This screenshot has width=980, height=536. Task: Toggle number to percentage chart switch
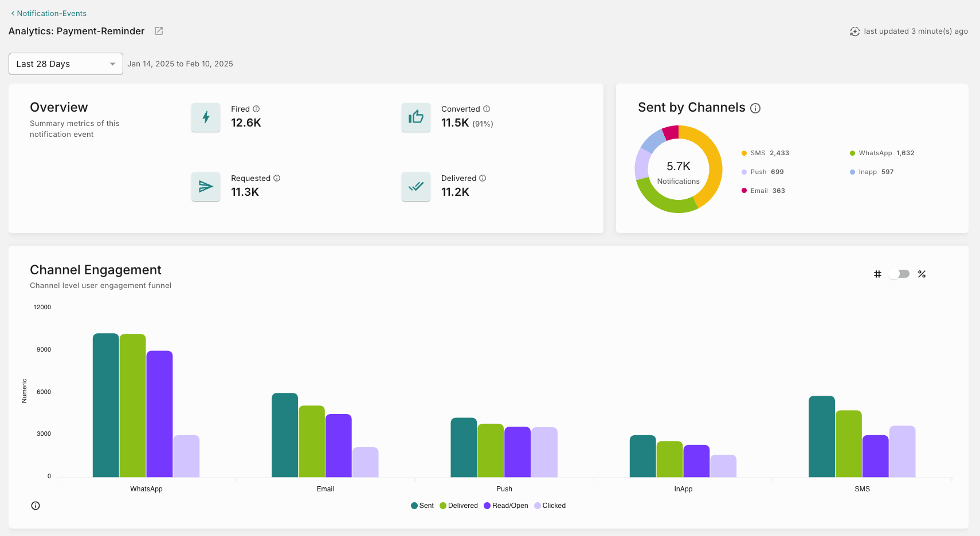tap(899, 274)
